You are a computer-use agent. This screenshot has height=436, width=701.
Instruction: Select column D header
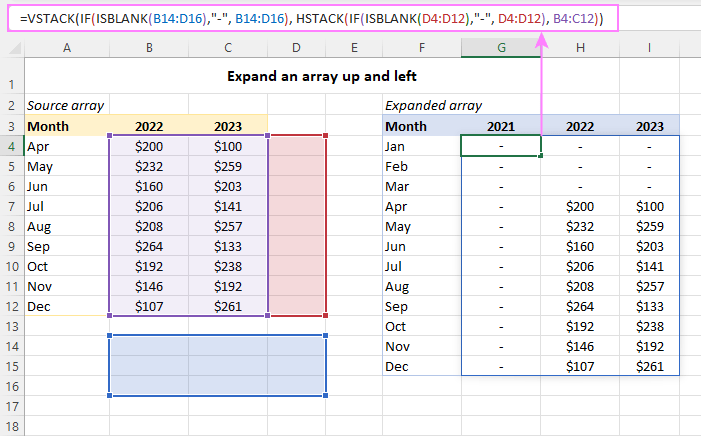point(296,48)
